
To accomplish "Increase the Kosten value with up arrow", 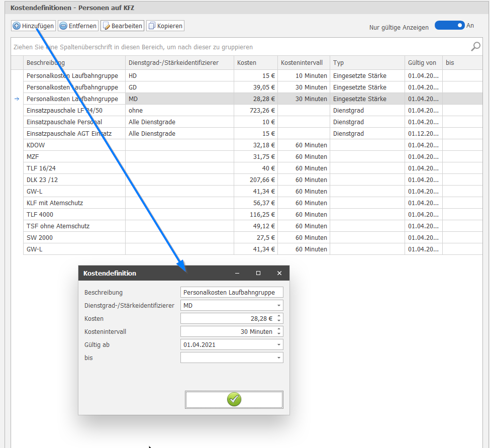I will click(x=279, y=316).
